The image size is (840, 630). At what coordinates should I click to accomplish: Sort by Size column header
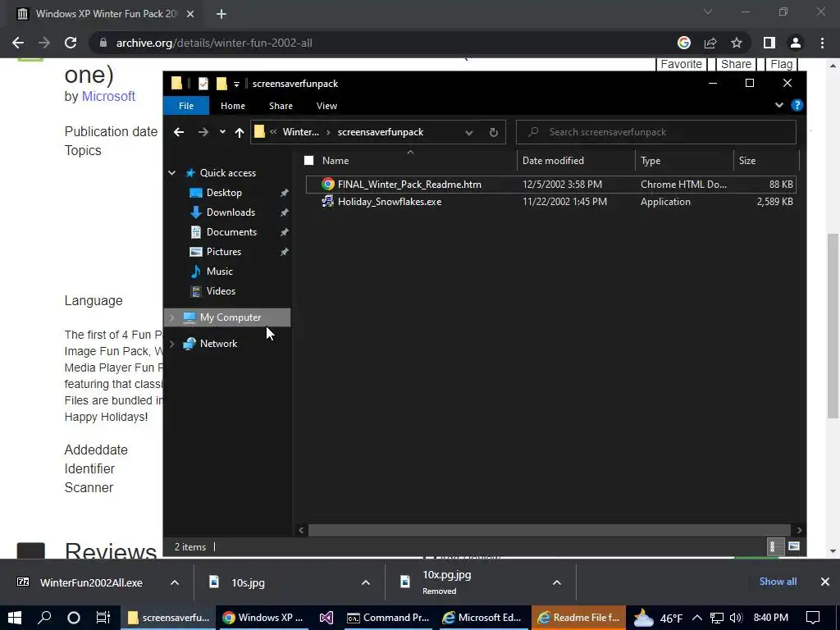(x=746, y=160)
